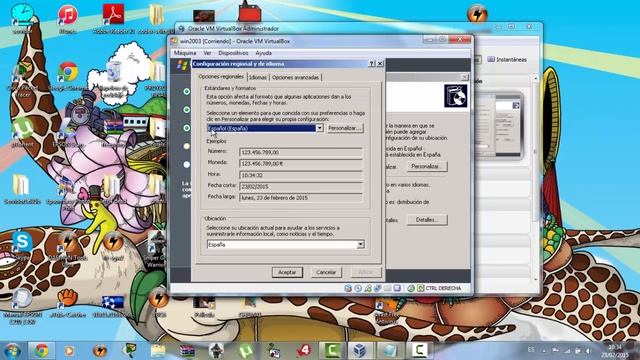Click the uTorrent icon in the taskbar
The width and height of the screenshot is (640, 360).
(x=245, y=350)
